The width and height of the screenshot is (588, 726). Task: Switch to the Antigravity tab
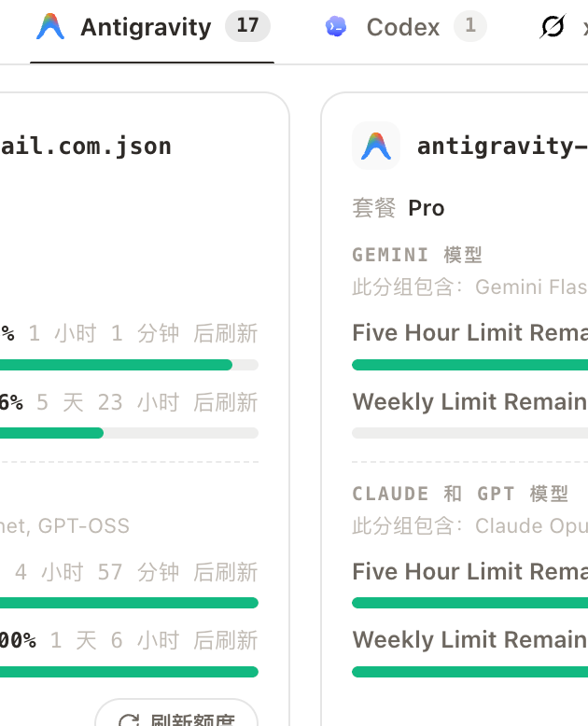click(152, 28)
